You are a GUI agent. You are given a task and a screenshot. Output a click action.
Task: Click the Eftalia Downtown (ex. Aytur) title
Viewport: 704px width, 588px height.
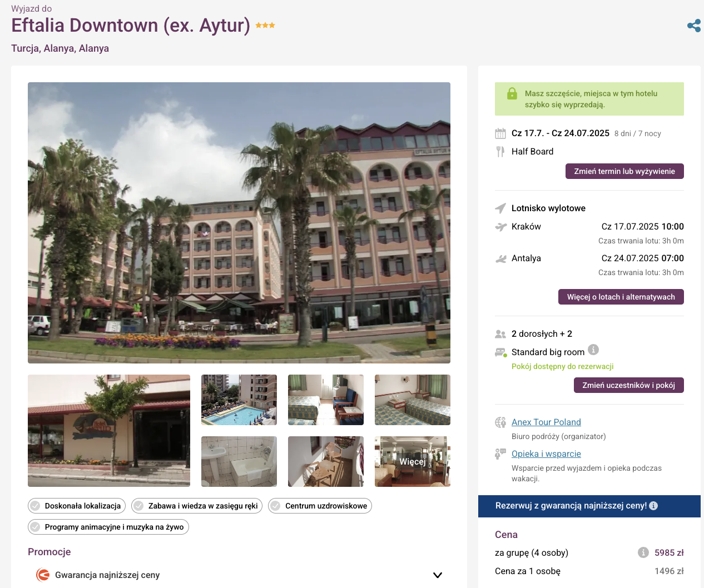click(131, 26)
